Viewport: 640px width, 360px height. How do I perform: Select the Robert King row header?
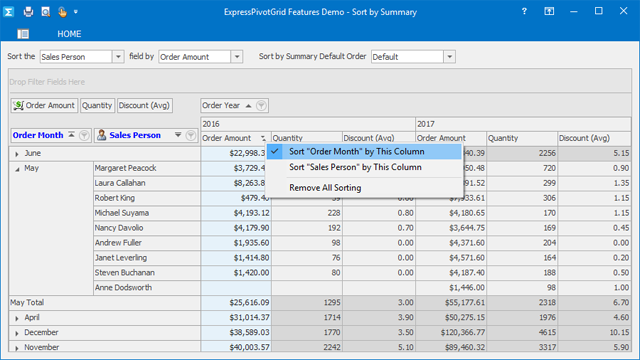coord(147,198)
